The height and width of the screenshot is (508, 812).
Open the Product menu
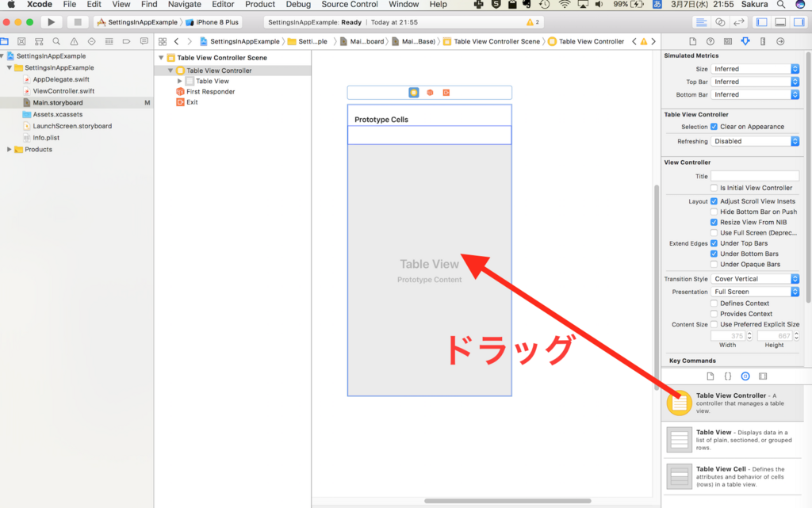[x=260, y=5]
